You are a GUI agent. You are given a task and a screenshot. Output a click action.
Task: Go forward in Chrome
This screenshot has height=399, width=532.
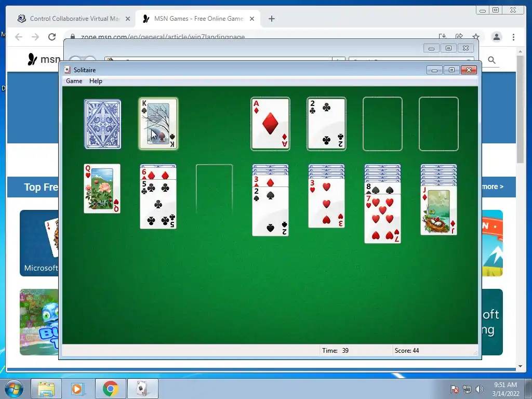35,37
